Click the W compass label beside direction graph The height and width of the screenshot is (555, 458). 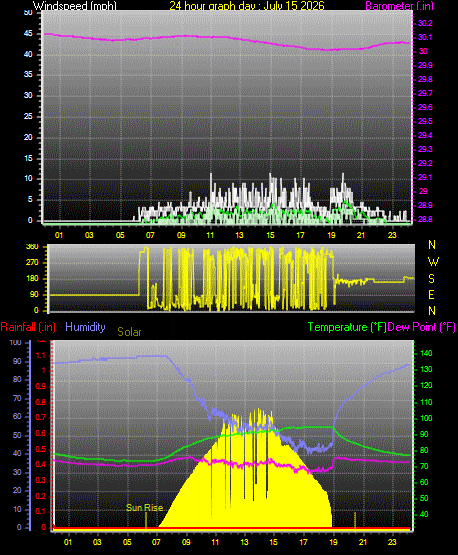(433, 262)
